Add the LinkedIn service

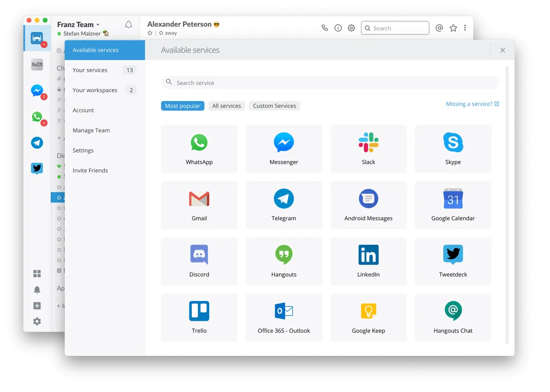click(x=369, y=261)
